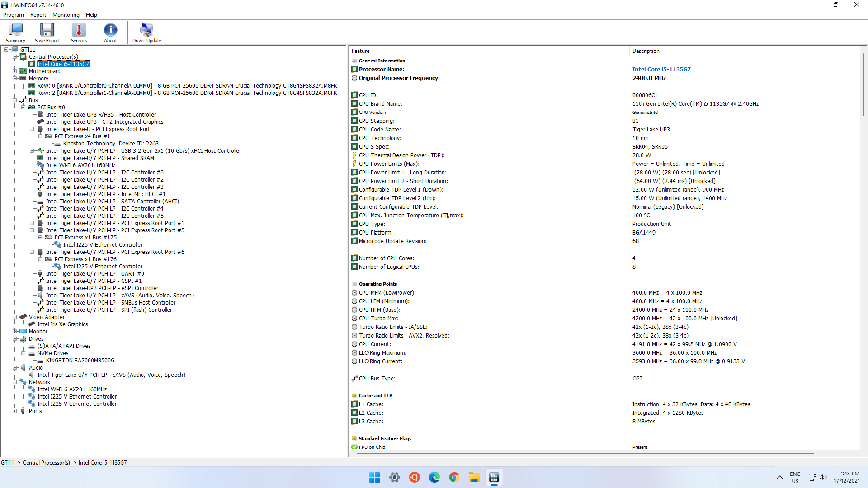Expand the Monitor node

pos(15,331)
